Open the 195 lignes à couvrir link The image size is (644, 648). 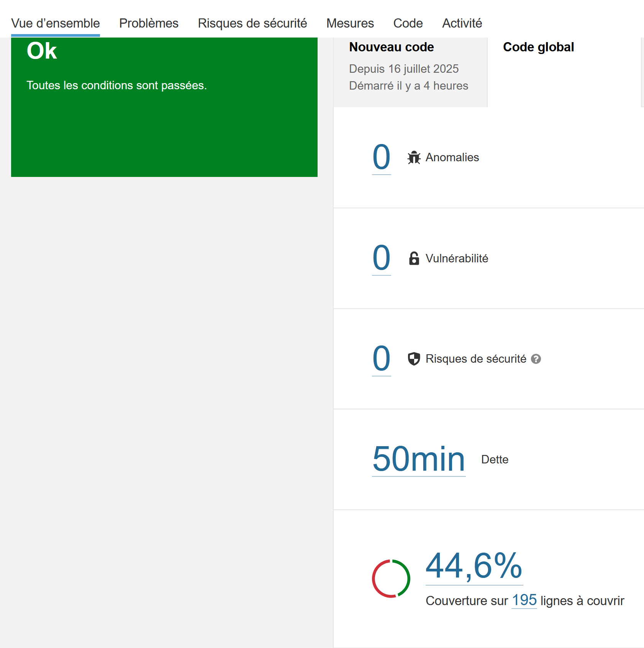click(524, 600)
